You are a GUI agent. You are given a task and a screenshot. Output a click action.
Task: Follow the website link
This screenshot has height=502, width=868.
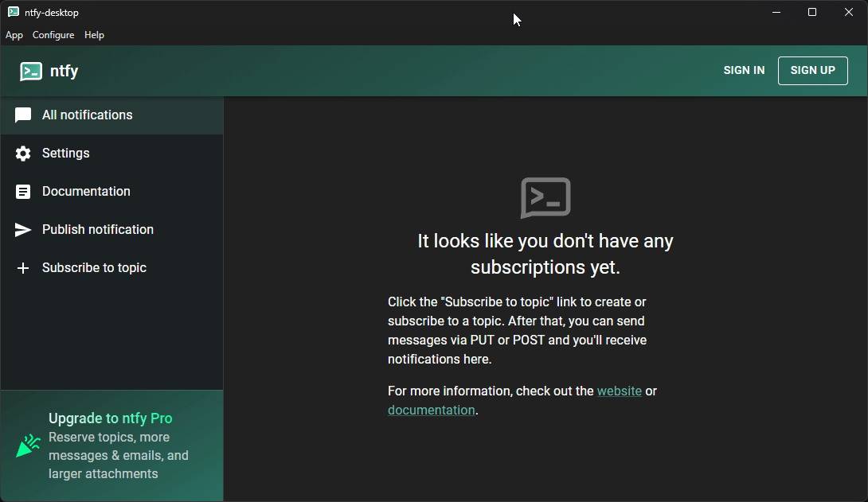tap(619, 391)
